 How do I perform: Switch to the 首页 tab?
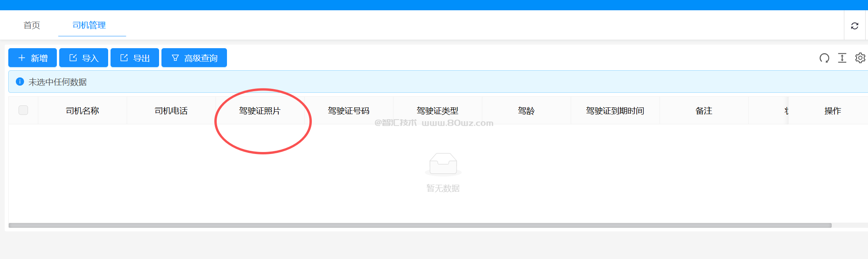[32, 25]
